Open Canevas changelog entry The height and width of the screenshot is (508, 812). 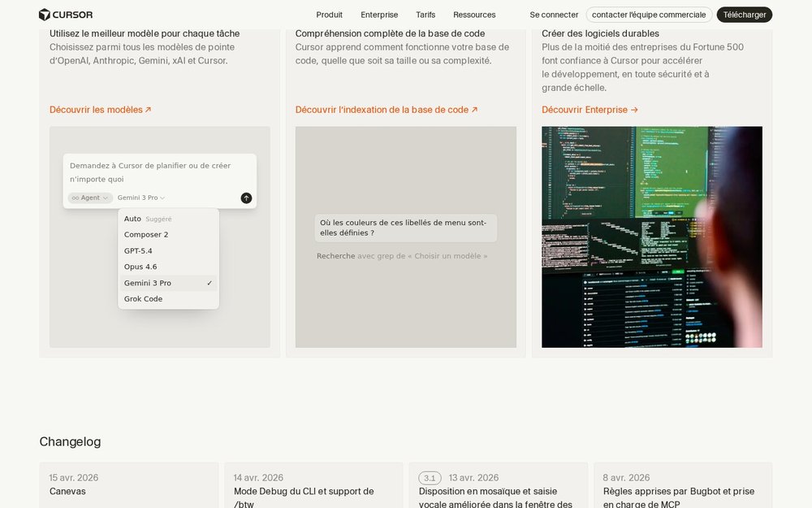click(x=128, y=485)
